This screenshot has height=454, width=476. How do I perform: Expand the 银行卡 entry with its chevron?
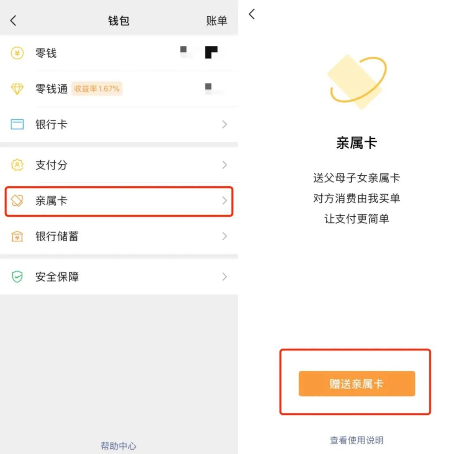click(225, 124)
